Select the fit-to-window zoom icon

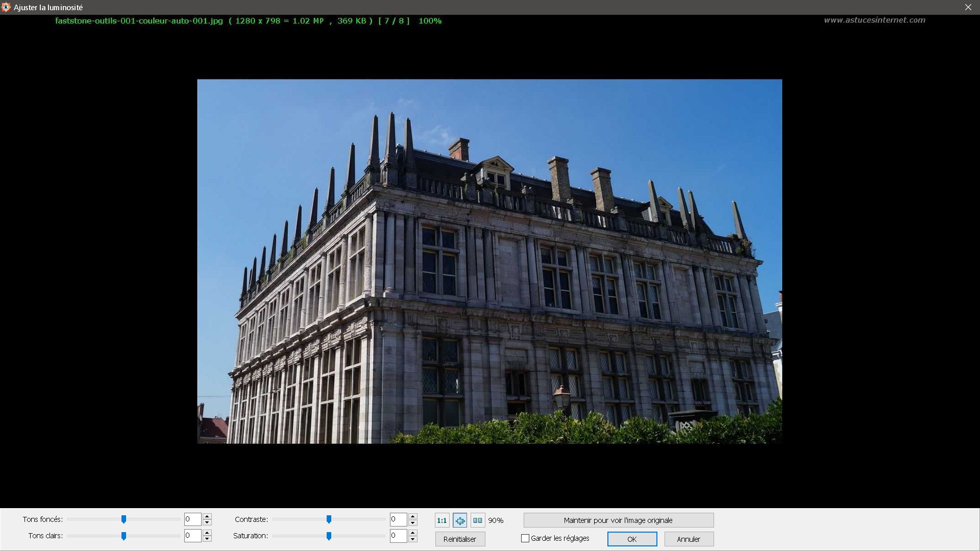460,520
